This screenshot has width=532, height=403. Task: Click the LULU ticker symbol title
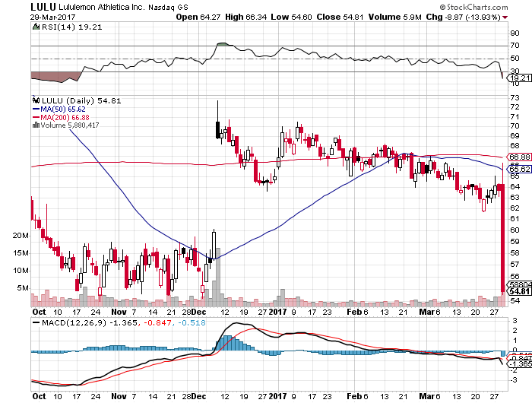click(x=43, y=6)
